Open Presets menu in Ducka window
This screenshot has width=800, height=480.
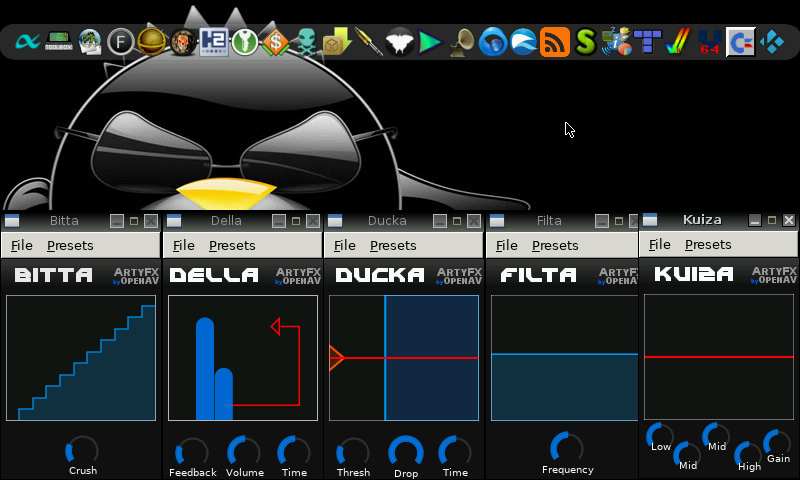pos(393,245)
